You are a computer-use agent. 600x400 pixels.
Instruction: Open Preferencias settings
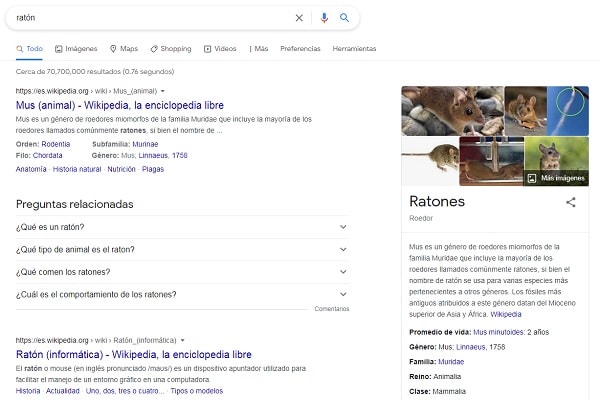300,49
